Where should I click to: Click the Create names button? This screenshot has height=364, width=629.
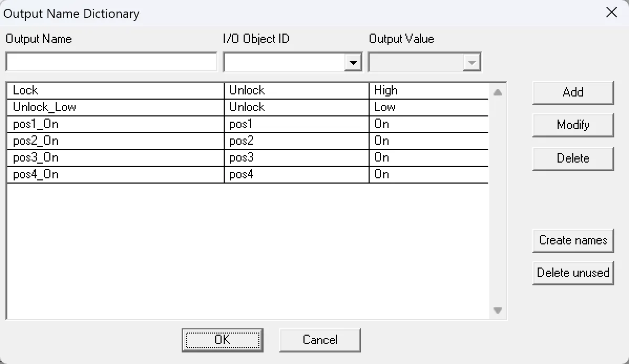click(573, 240)
